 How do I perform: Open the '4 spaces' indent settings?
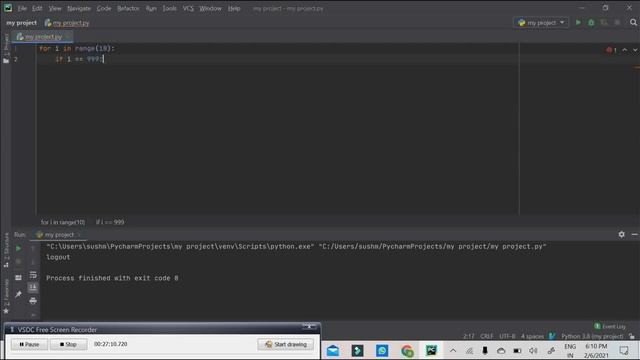[532, 336]
